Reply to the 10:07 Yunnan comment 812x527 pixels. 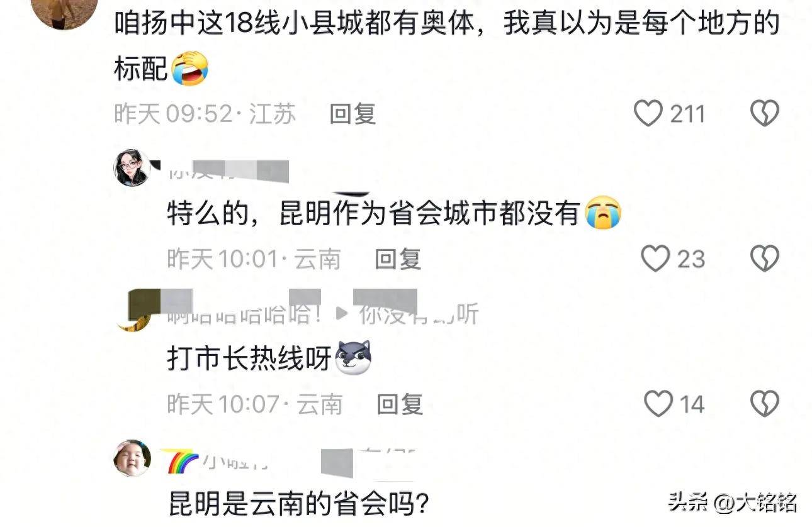point(400,404)
